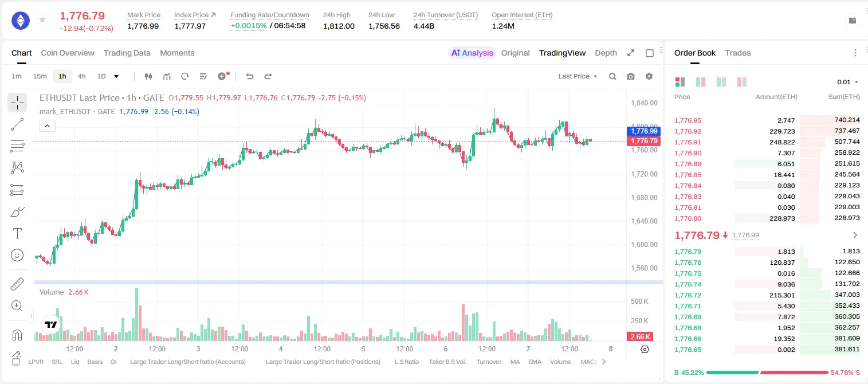Switch to the Original chart

click(516, 53)
